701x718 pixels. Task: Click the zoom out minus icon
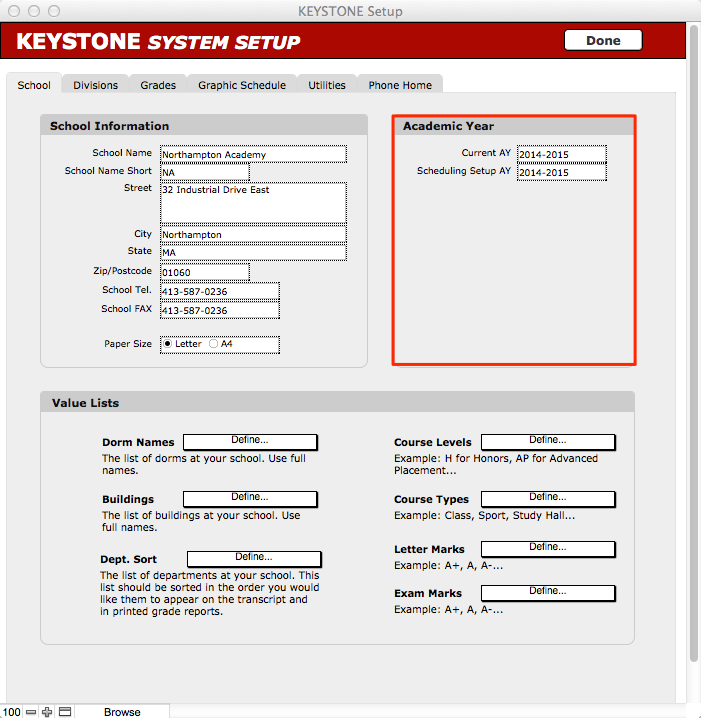pyautogui.click(x=32, y=712)
